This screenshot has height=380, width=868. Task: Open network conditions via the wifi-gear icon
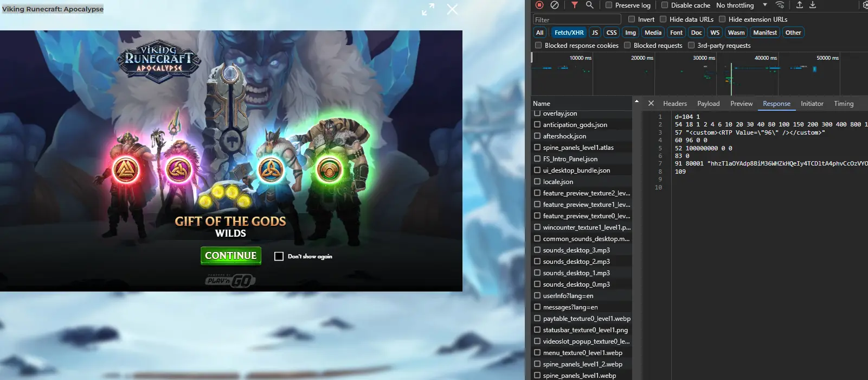click(780, 5)
